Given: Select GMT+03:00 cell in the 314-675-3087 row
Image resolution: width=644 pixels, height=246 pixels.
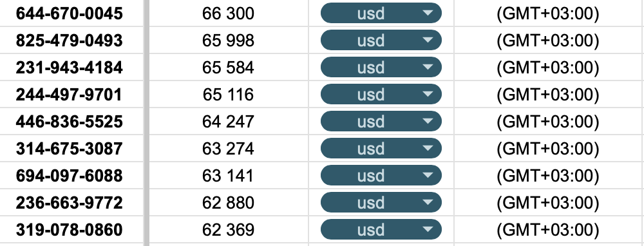Looking at the screenshot, I should 548,149.
